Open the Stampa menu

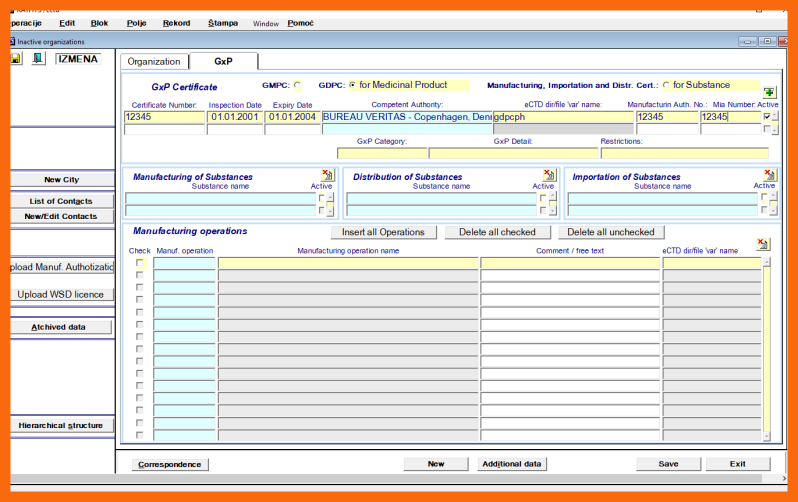point(223,22)
